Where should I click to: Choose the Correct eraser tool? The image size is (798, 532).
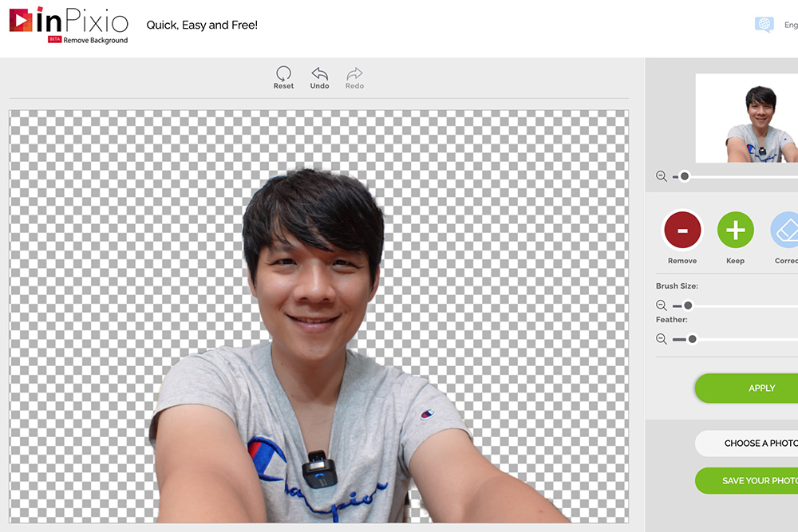coord(785,231)
